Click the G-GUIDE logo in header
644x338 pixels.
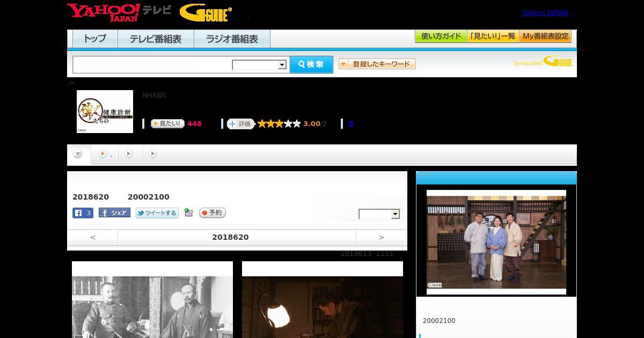pyautogui.click(x=206, y=12)
